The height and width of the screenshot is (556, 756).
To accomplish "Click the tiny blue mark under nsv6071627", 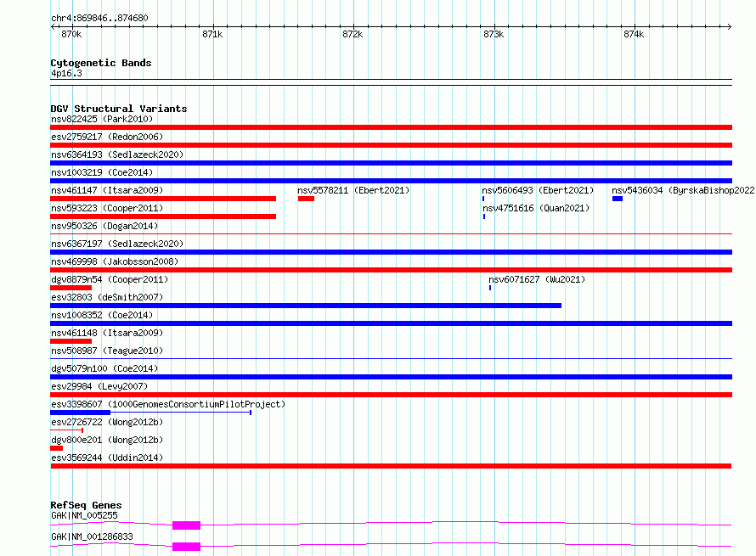I will 490,288.
